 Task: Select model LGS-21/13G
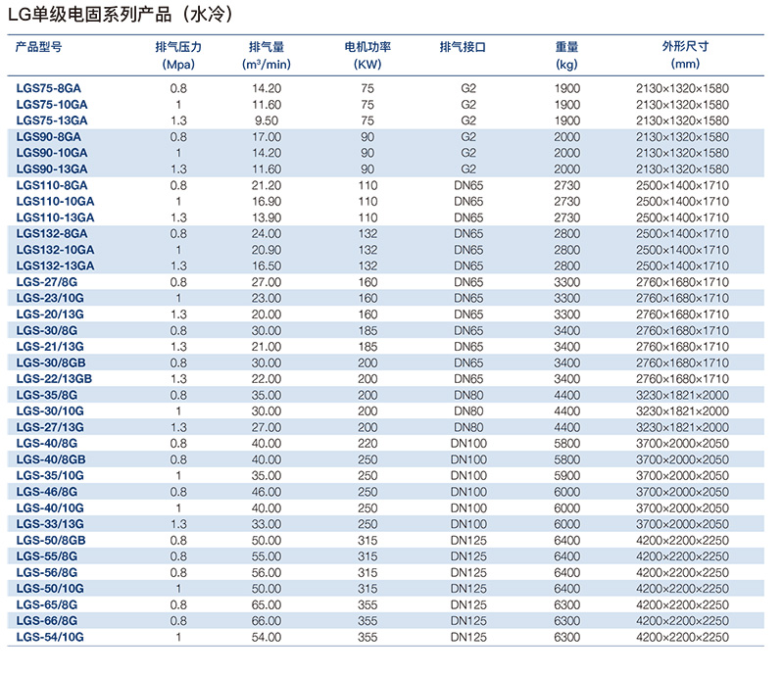50,347
